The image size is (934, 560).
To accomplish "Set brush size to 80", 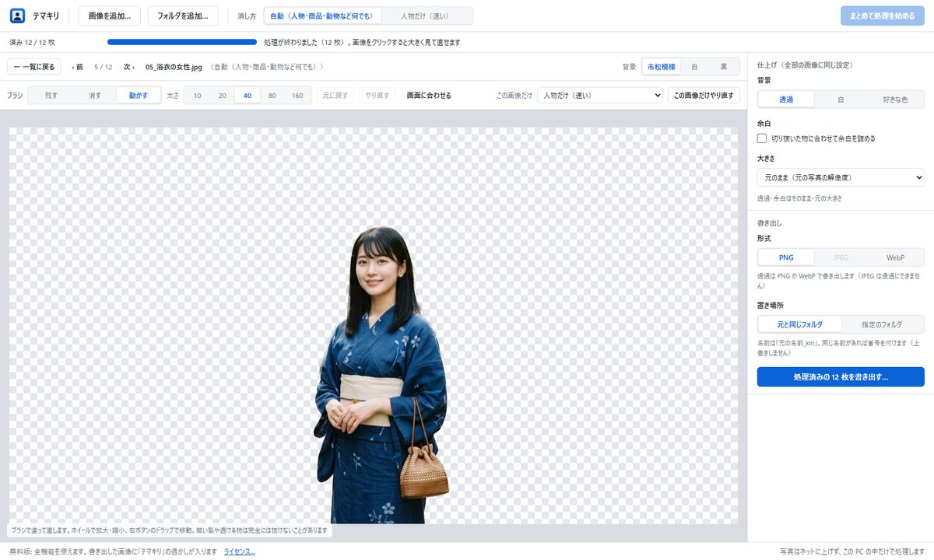I will (x=272, y=96).
